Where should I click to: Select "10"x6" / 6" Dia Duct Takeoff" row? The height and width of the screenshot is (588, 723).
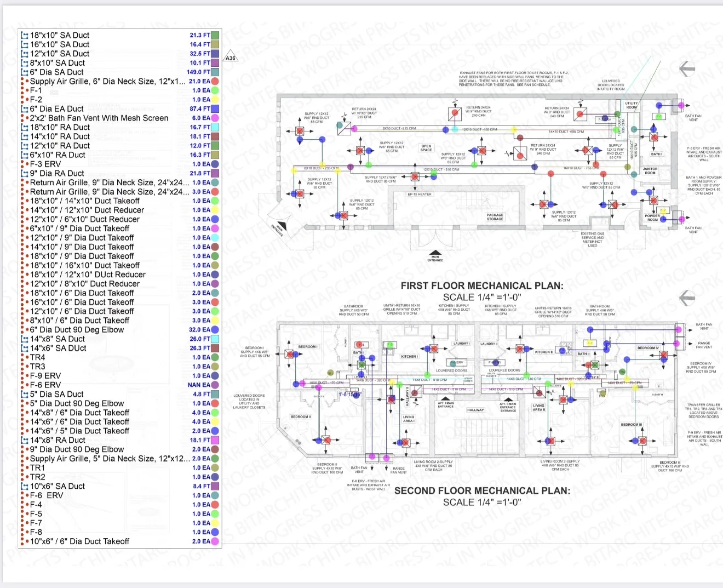tap(120, 541)
